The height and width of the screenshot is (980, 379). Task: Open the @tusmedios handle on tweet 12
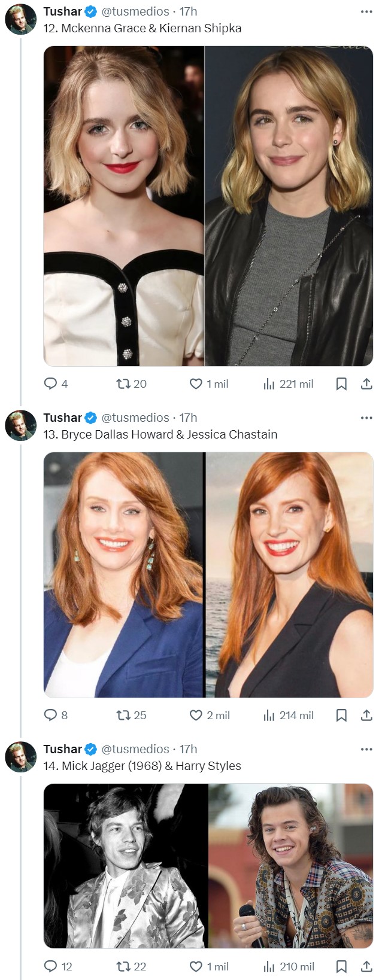coord(135,11)
